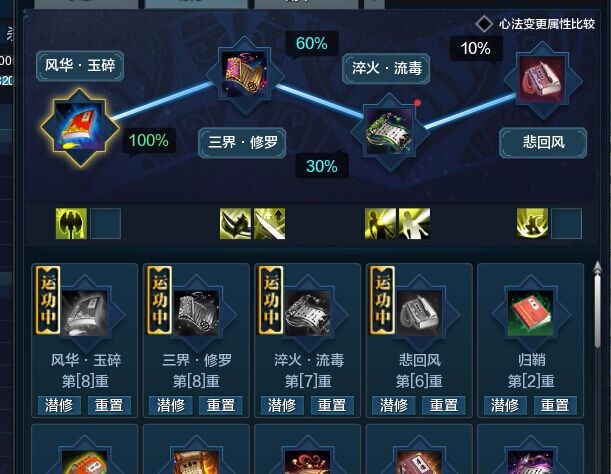Click 潜修 under 风华·玉碎 card
Viewport: 611px width, 474px height.
59,405
